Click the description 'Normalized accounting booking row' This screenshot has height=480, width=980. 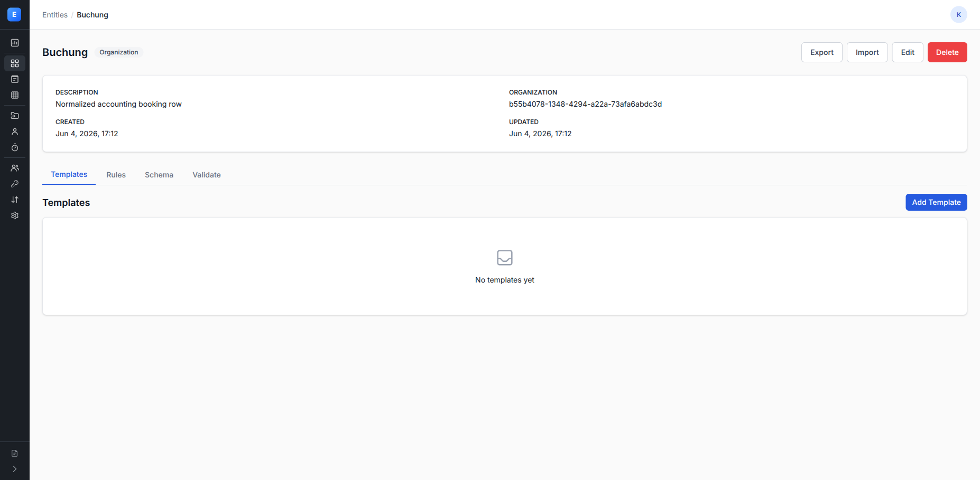coord(118,104)
